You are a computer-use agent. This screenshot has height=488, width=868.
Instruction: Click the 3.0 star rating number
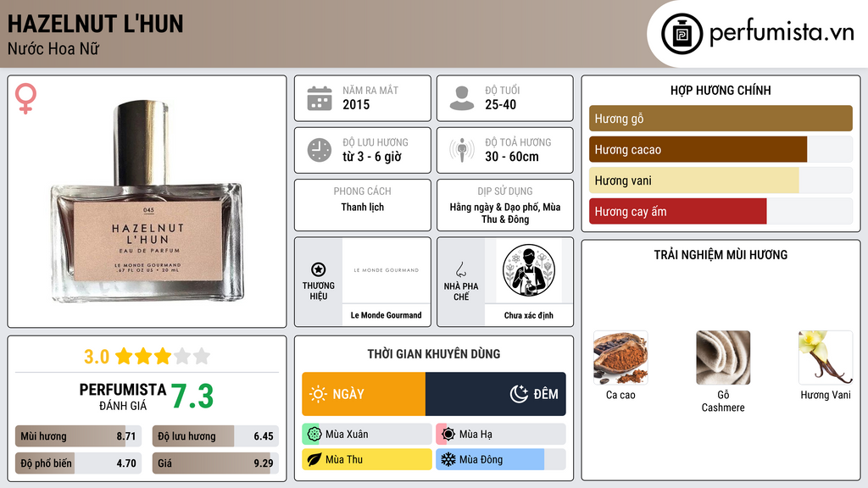[97, 357]
